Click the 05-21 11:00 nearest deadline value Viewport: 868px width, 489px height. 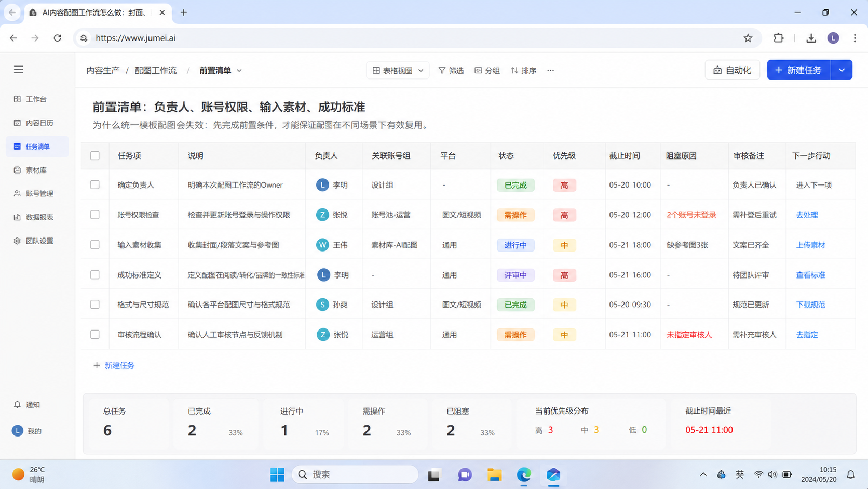[x=709, y=430]
